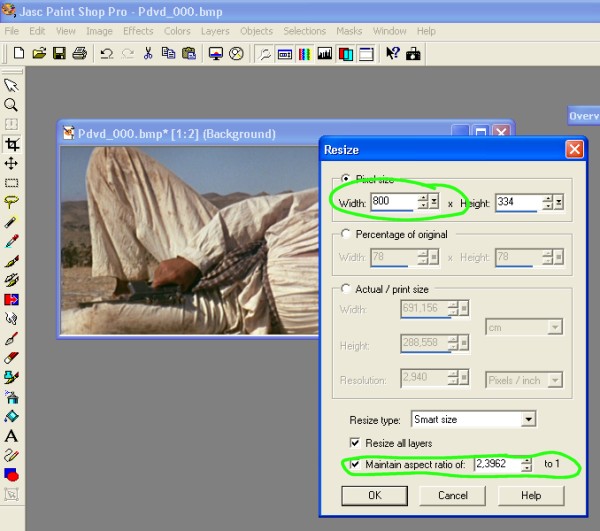Screen dimensions: 600x531
Task: Open the Effects menu
Action: coord(138,31)
